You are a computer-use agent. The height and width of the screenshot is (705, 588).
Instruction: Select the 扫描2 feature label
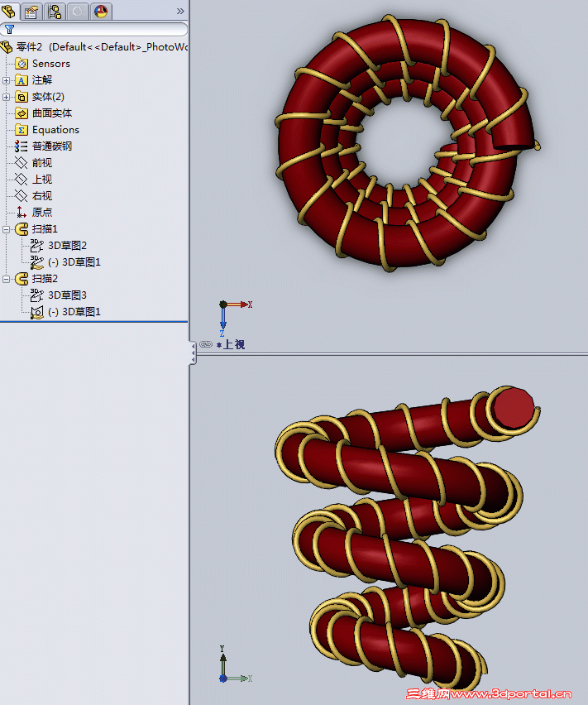(x=45, y=279)
